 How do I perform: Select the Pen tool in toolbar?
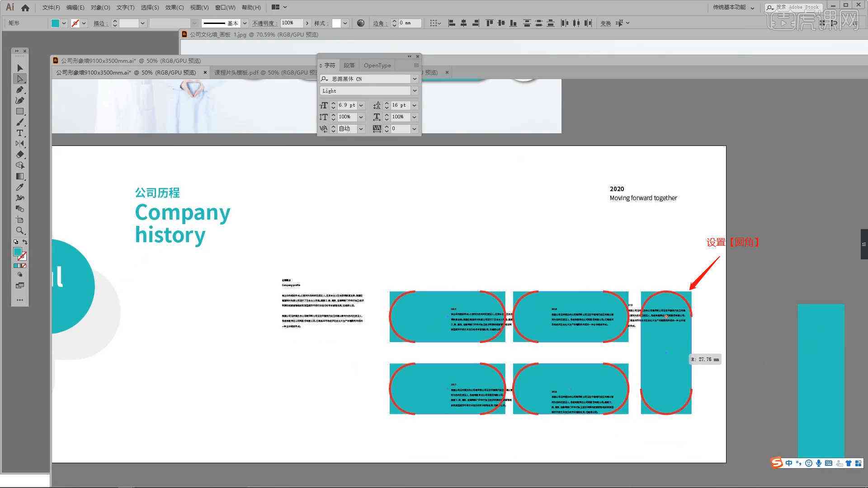point(19,89)
